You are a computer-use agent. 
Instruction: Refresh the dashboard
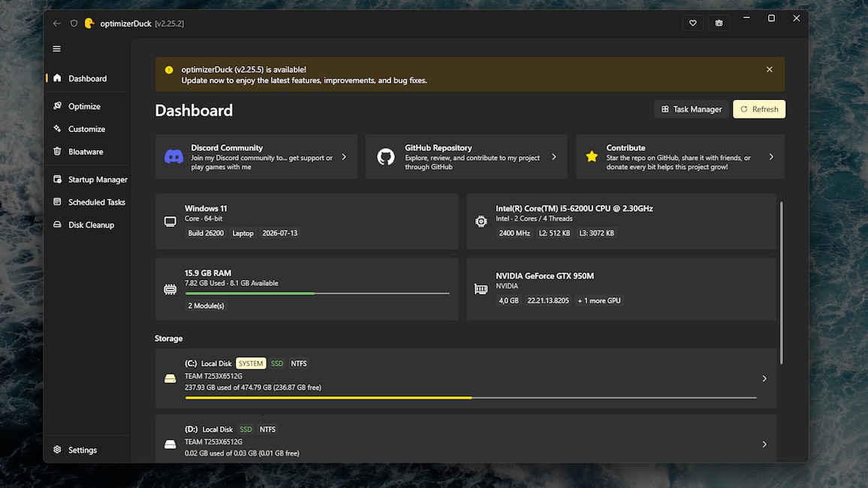point(759,109)
